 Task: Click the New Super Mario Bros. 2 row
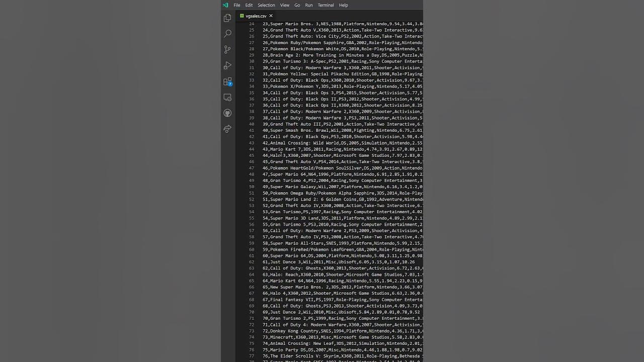343,287
